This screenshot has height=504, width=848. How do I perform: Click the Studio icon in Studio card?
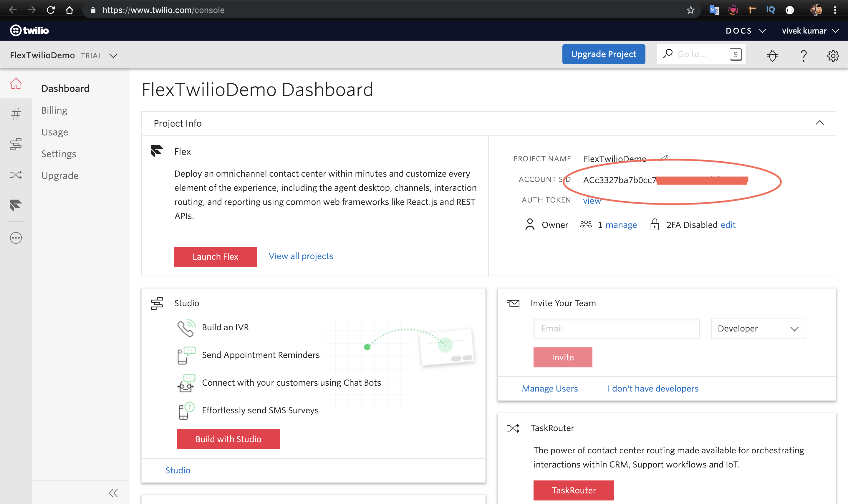click(x=157, y=303)
